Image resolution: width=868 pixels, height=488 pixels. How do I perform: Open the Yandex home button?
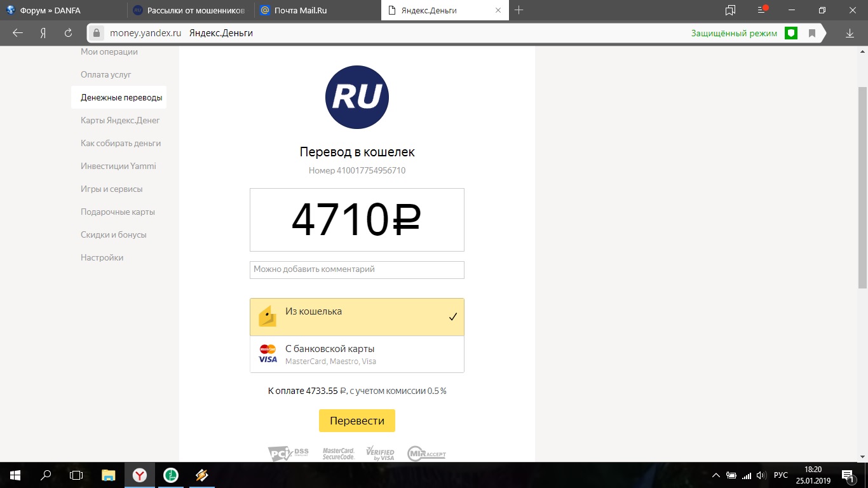(43, 33)
